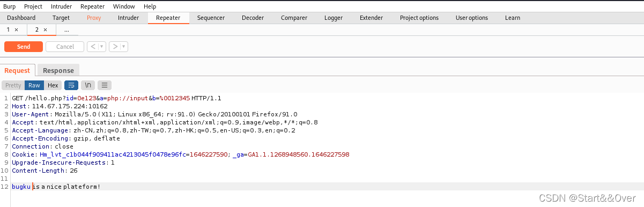Open the Response tab
Image resolution: width=644 pixels, height=207 pixels.
click(58, 70)
